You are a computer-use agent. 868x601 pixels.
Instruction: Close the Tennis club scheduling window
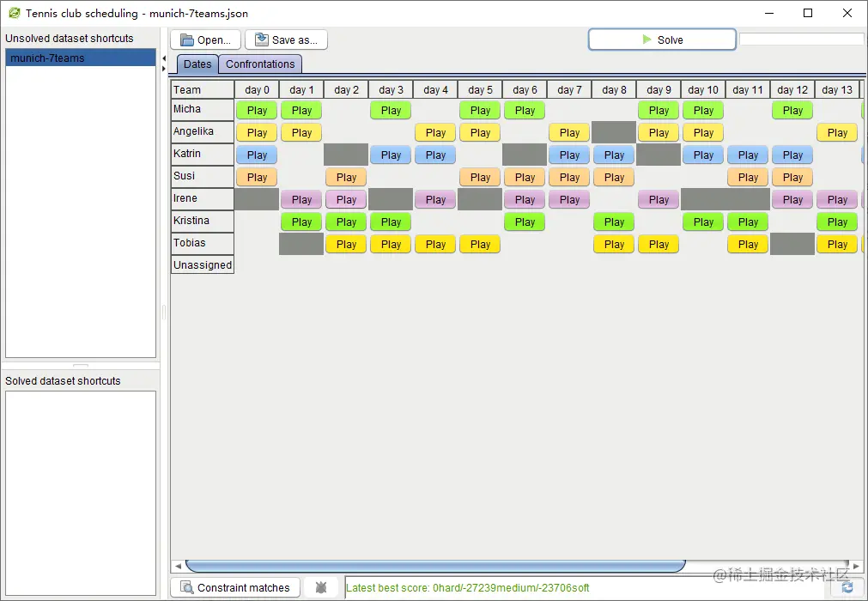tap(847, 13)
